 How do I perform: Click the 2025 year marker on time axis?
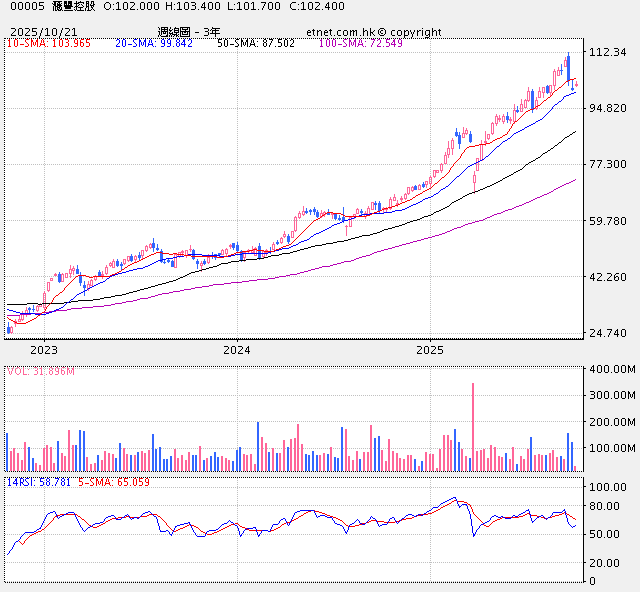click(429, 350)
